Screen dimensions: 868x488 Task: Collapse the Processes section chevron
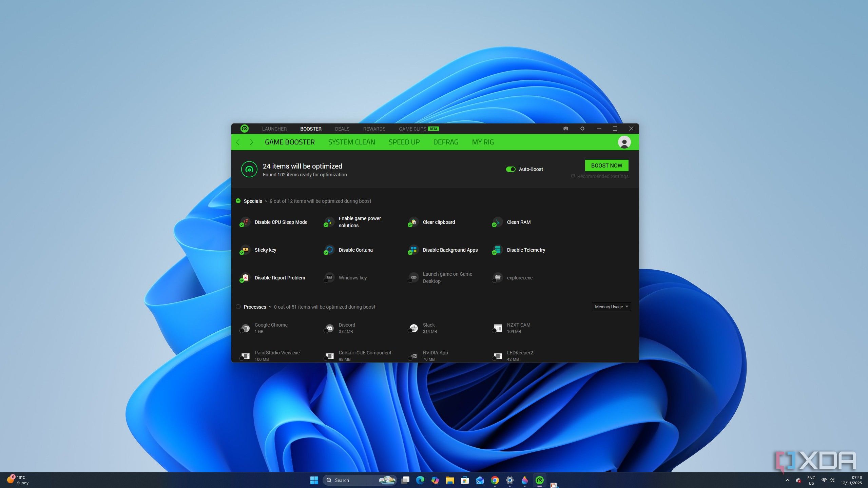[270, 307]
